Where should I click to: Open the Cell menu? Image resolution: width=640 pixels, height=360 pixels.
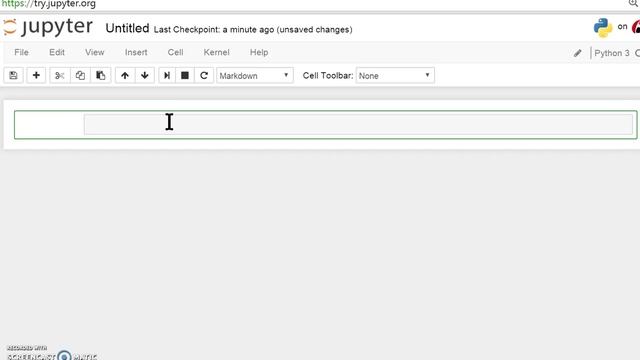tap(175, 52)
